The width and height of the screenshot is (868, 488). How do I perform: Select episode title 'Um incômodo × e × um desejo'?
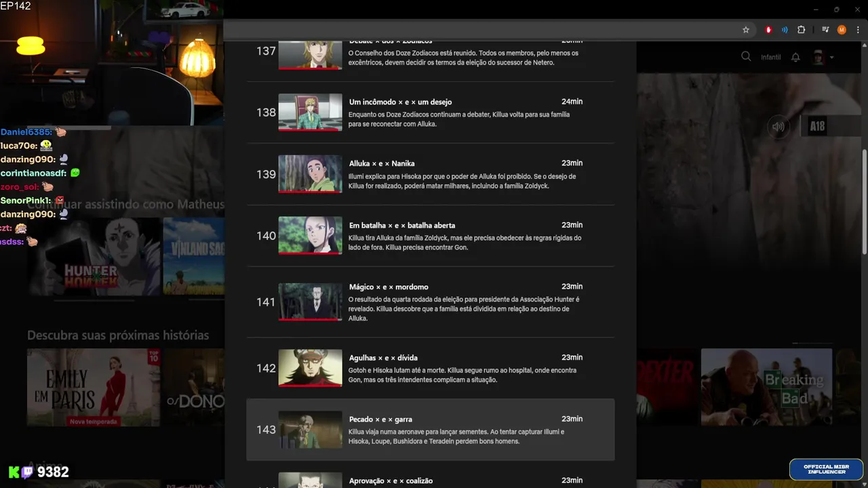coord(400,102)
